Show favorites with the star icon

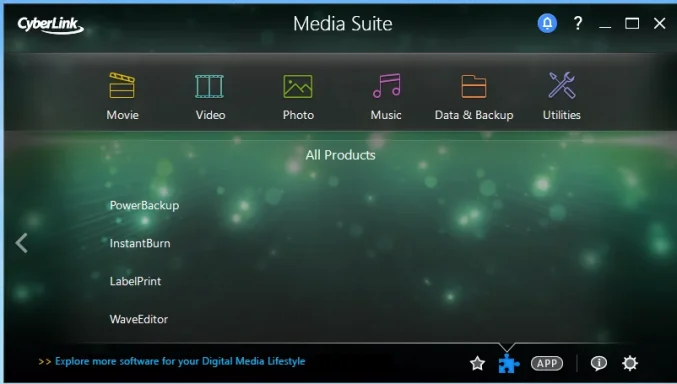(x=477, y=363)
